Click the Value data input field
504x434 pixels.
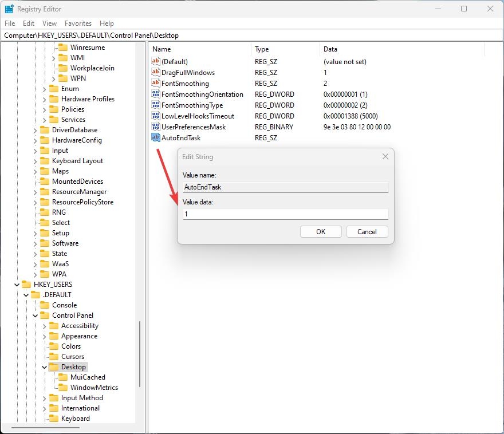(285, 214)
